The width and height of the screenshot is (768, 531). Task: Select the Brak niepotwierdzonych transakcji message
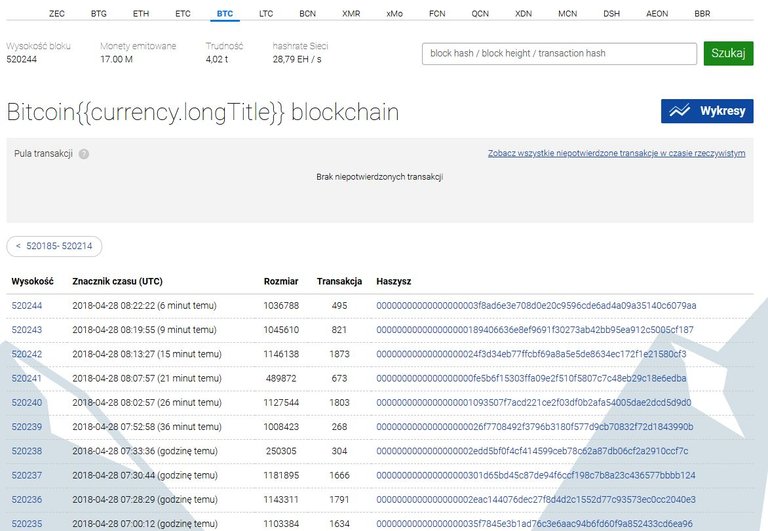click(380, 177)
